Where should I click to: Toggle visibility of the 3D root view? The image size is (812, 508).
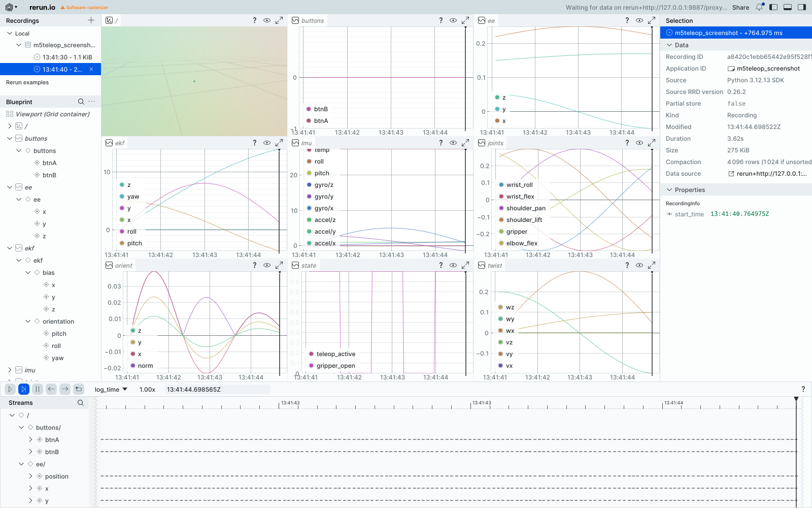click(267, 20)
